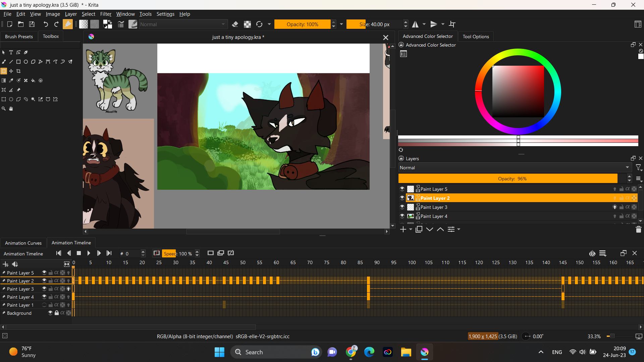Screen dimensions: 644x362
Task: Play the animation in timeline
Action: click(x=89, y=253)
